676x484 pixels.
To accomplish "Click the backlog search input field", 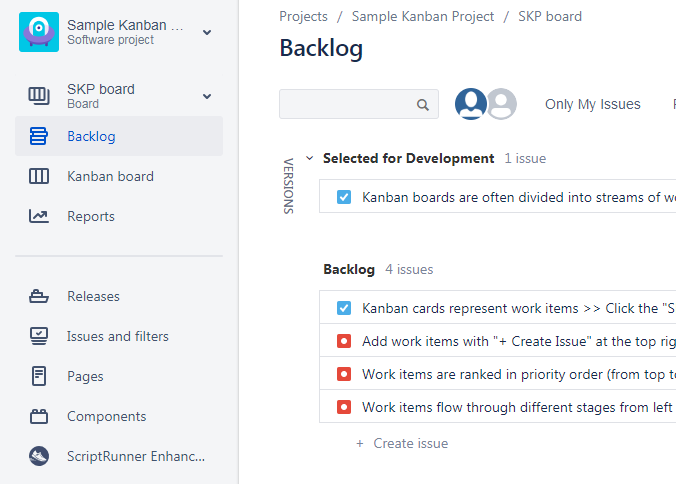I will pos(347,104).
